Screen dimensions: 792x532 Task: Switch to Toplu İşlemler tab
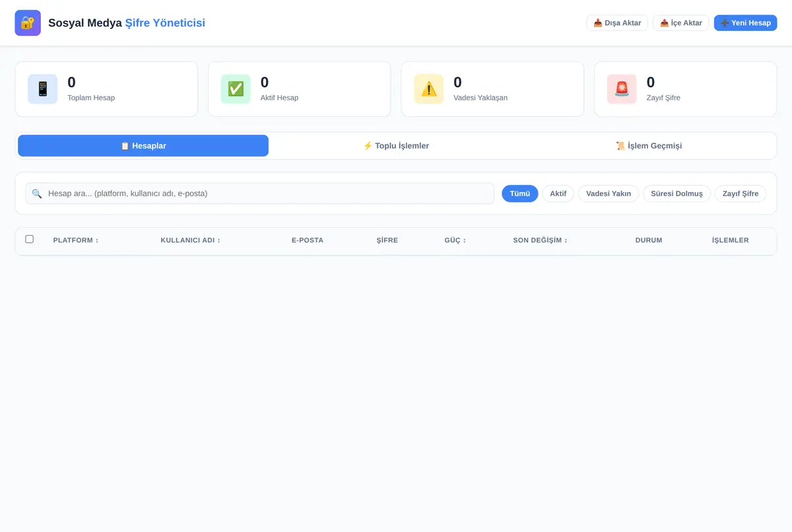[x=396, y=146]
